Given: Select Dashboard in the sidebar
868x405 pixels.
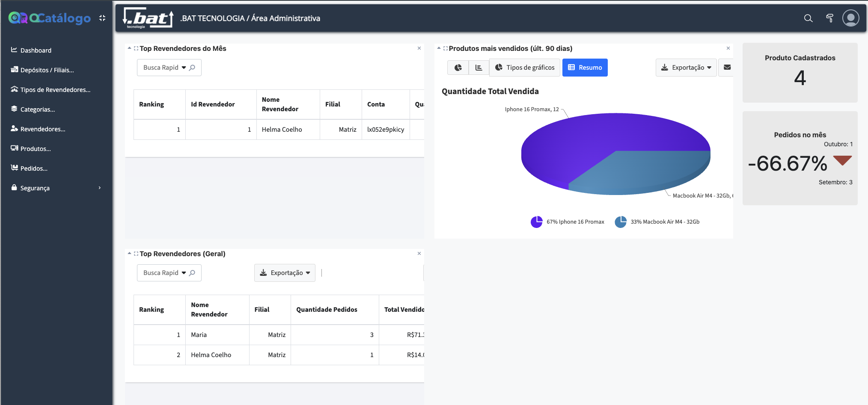Looking at the screenshot, I should point(36,50).
